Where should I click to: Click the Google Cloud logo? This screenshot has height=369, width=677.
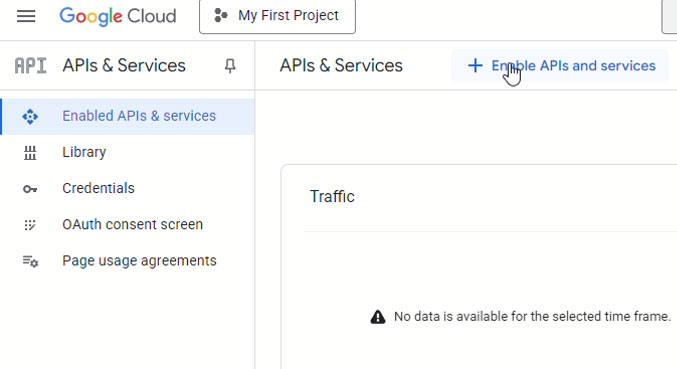pos(118,16)
